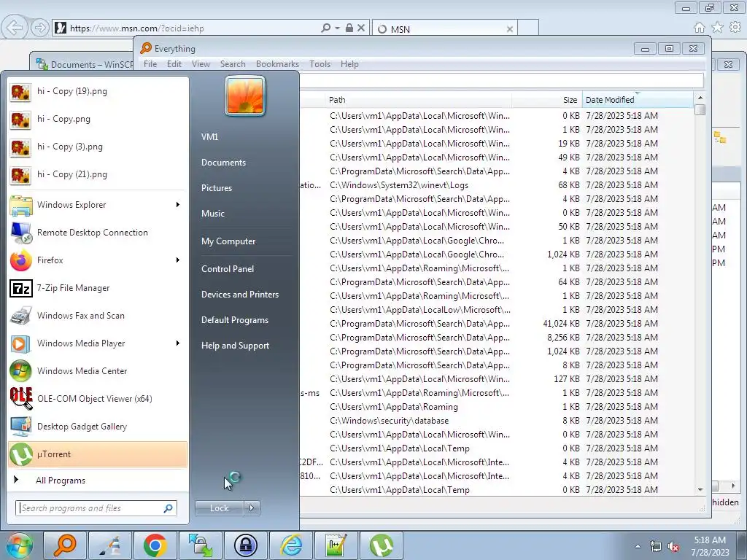
Task: Sort by the Date Modified column header
Action: coord(638,100)
